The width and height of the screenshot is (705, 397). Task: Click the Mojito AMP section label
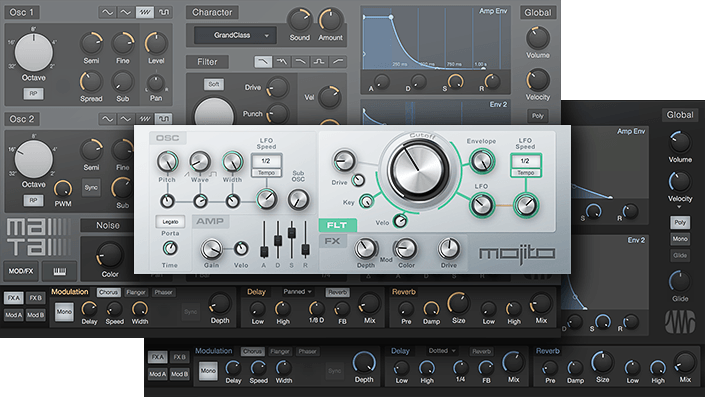point(210,221)
